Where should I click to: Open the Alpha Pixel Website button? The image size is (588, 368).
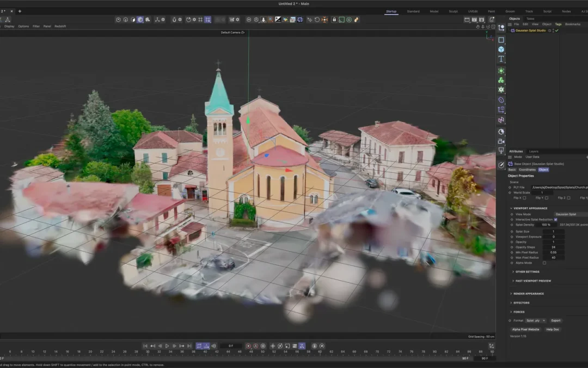(x=526, y=329)
